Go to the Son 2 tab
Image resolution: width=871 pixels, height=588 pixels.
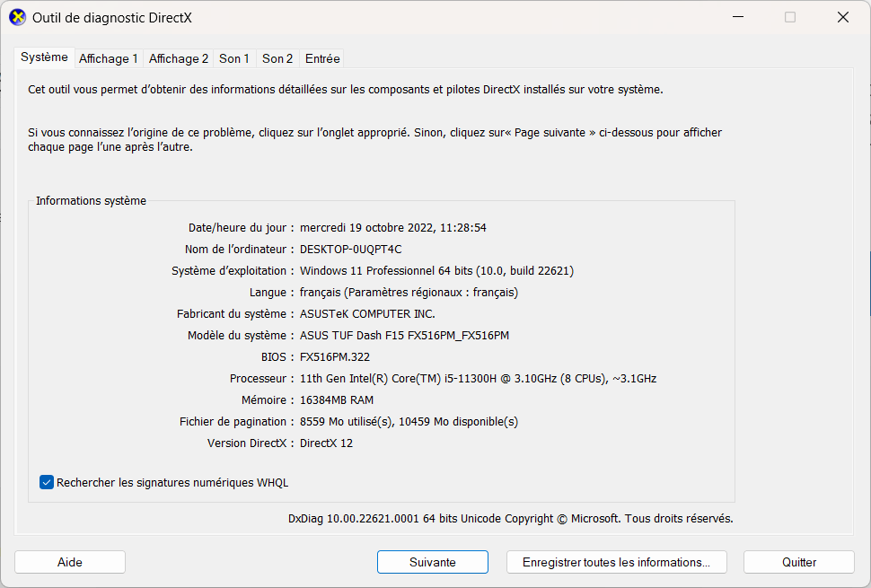pyautogui.click(x=277, y=59)
